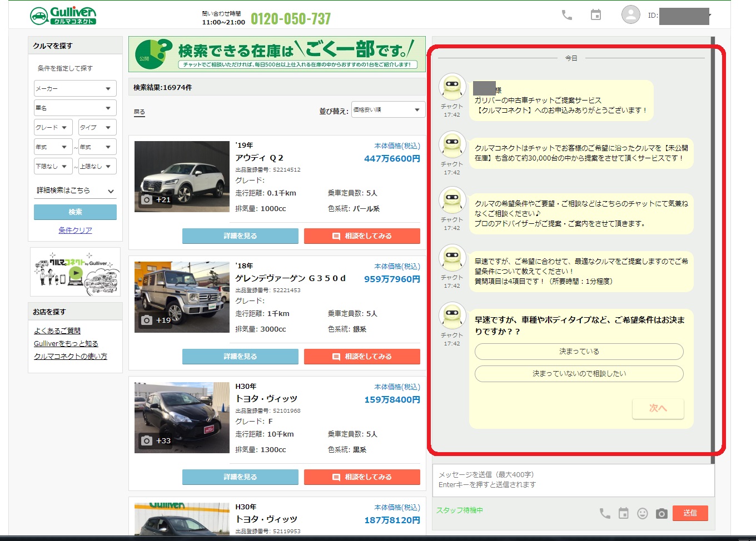Open the 159万8400円 トヨタ・ヴィッツ photo

point(182,418)
